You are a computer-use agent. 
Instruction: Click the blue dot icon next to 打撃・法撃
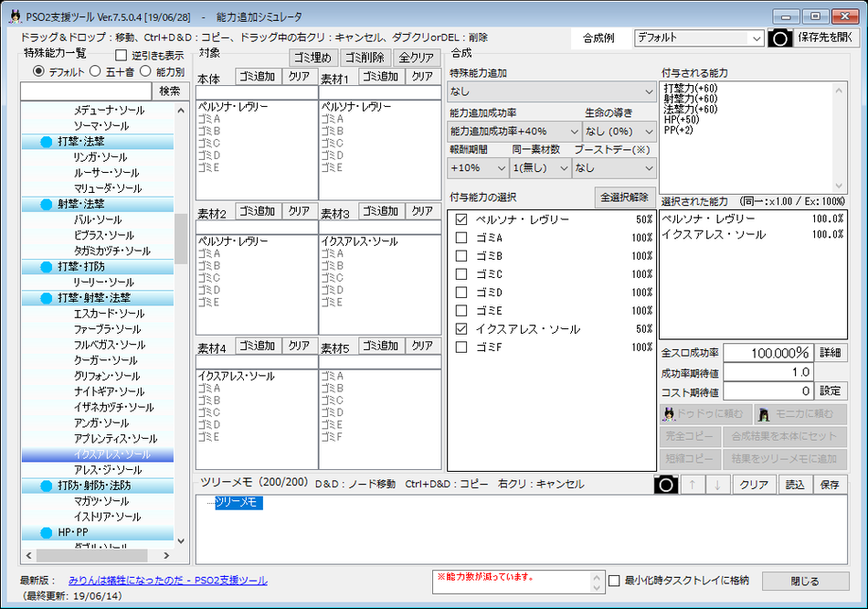pos(47,142)
